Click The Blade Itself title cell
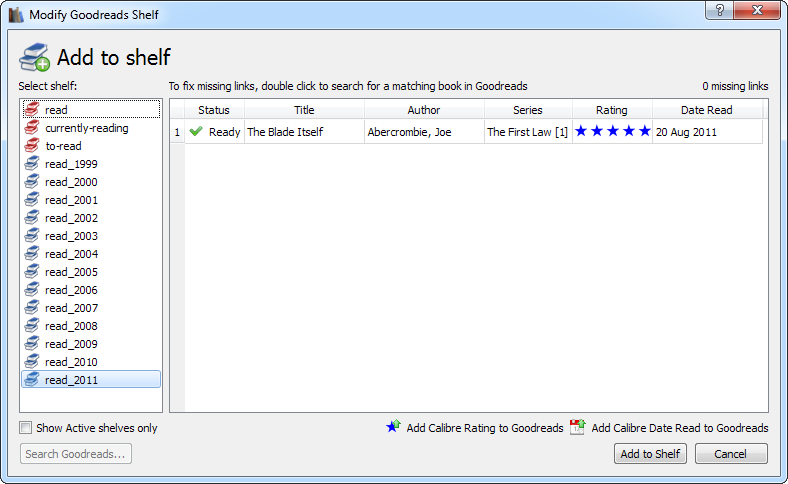The width and height of the screenshot is (788, 484). tap(305, 132)
